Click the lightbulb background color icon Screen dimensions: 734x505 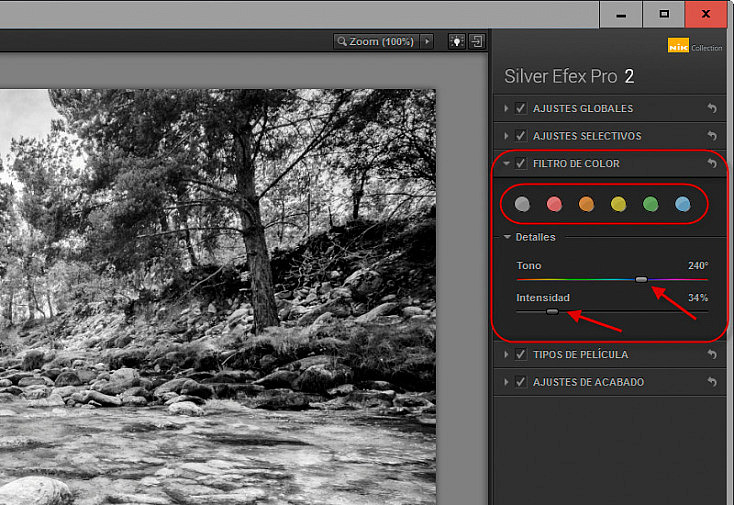(456, 41)
